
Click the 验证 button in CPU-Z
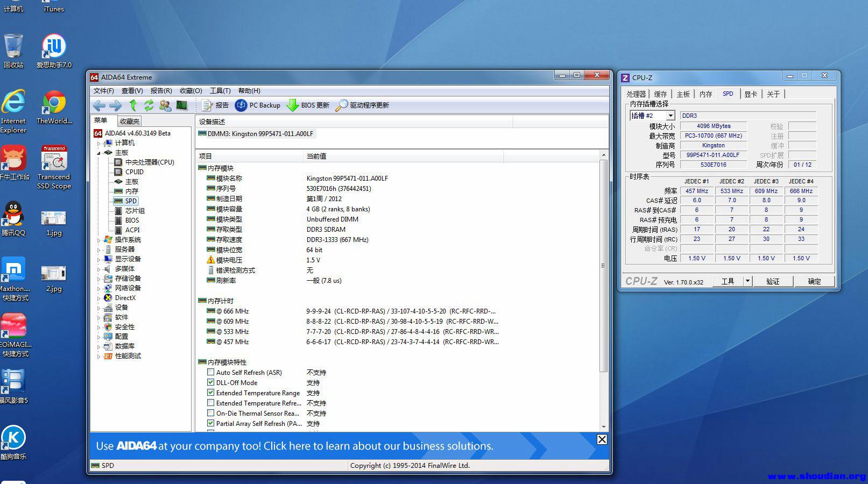(773, 281)
